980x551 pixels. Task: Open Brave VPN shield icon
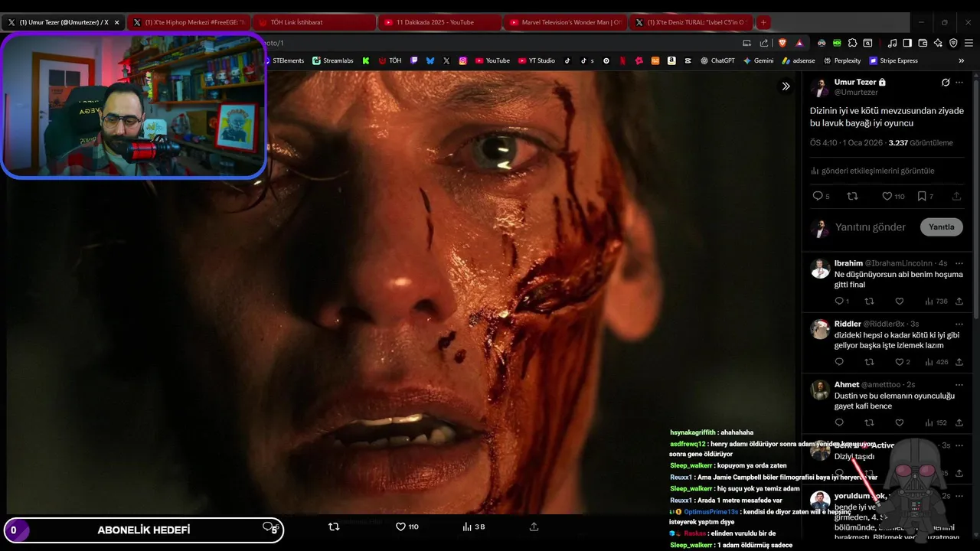(953, 43)
